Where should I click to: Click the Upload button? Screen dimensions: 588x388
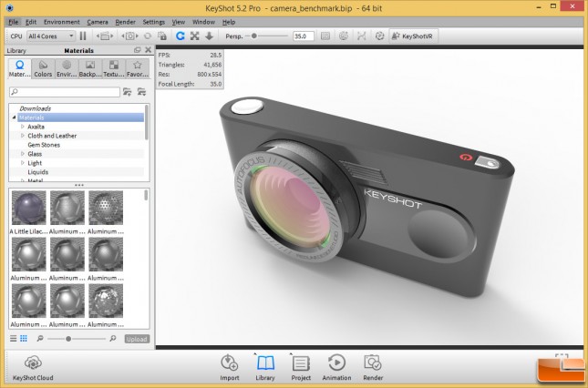[x=137, y=339]
